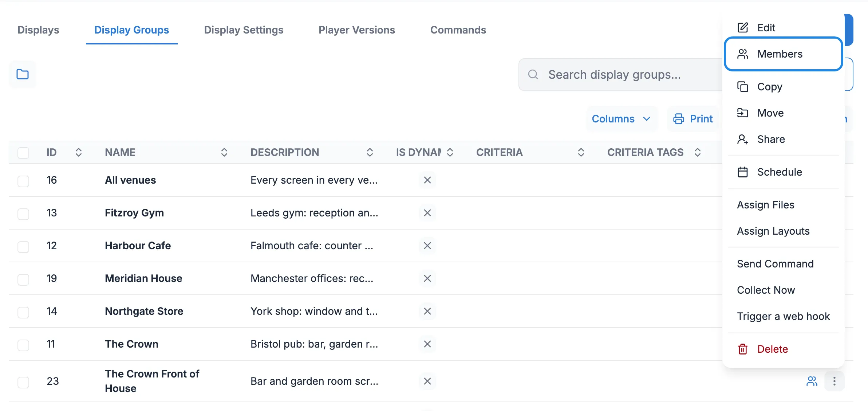Choose Schedule from the context menu

[784, 172]
